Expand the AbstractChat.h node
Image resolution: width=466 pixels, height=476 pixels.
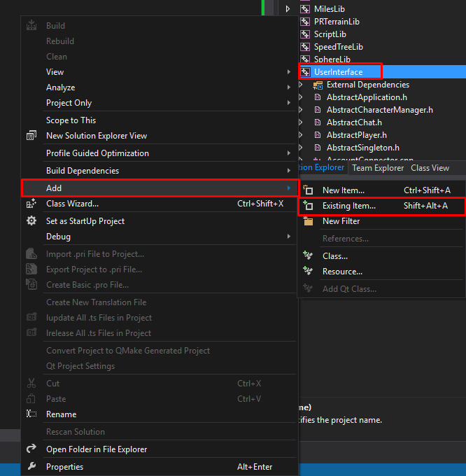point(301,122)
